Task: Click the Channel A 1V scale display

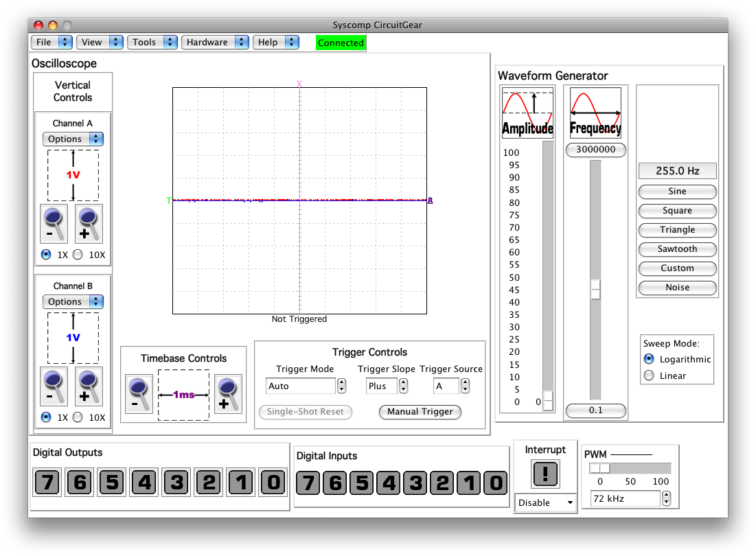Action: tap(73, 175)
